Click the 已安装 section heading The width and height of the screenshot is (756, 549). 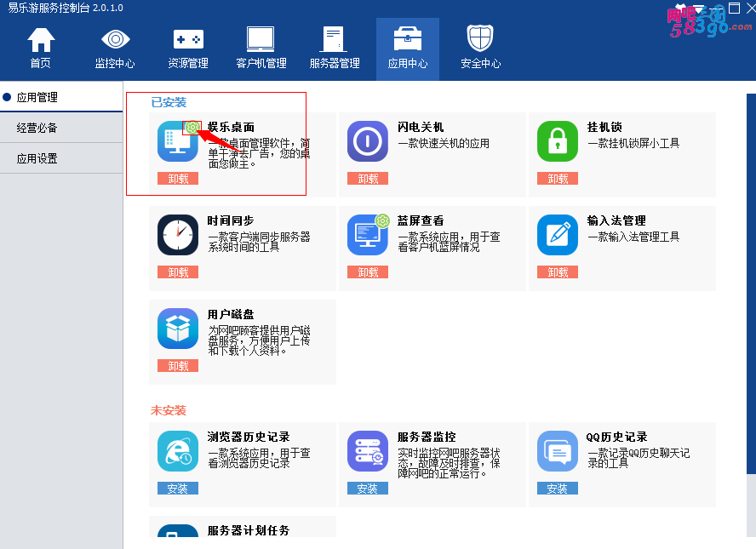169,102
